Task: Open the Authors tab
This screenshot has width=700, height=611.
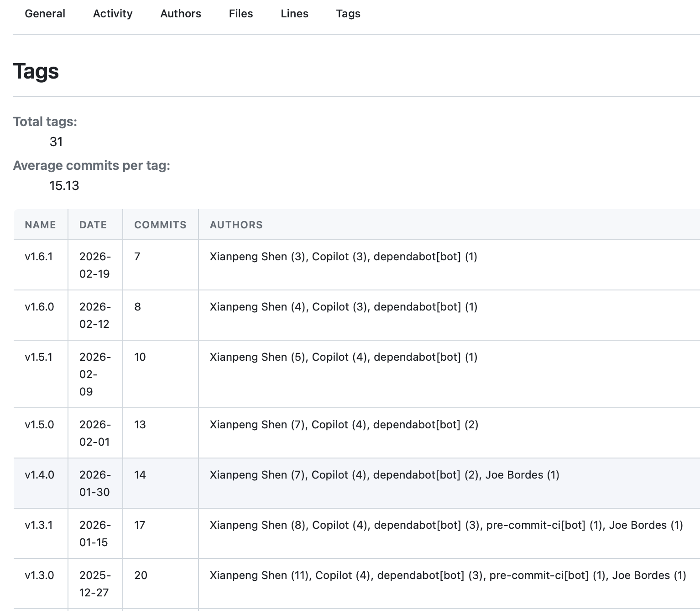Action: pos(181,14)
